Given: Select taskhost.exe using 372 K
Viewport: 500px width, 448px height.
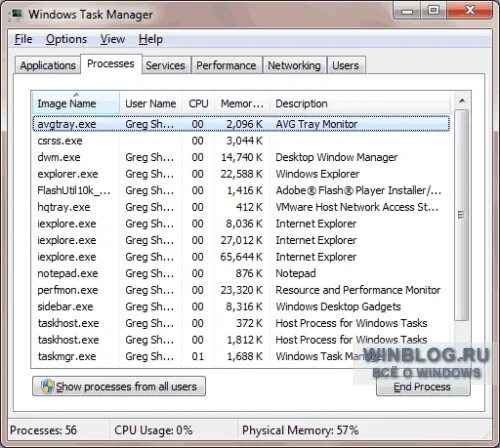Looking at the screenshot, I should click(241, 323).
